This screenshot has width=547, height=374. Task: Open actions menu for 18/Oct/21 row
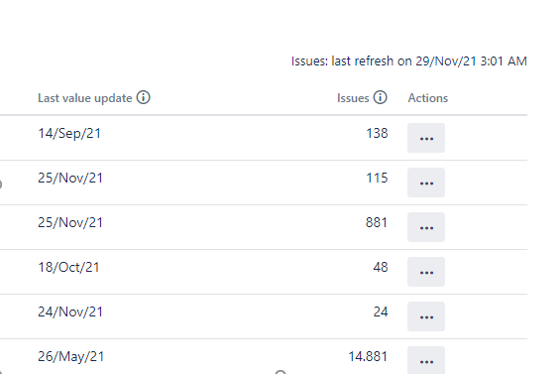coord(426,272)
